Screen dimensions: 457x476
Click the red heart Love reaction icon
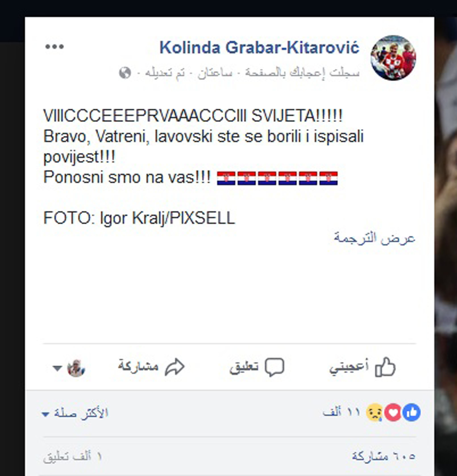393,412
